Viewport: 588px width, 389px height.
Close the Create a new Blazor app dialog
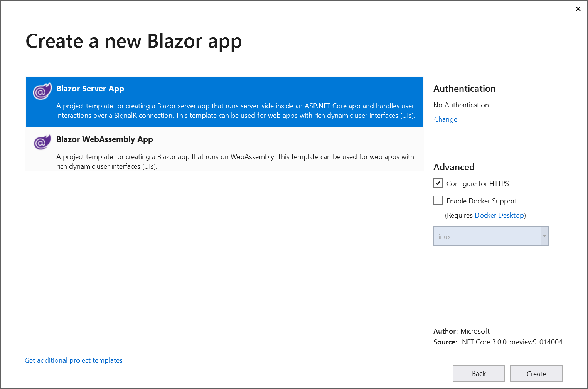(578, 9)
